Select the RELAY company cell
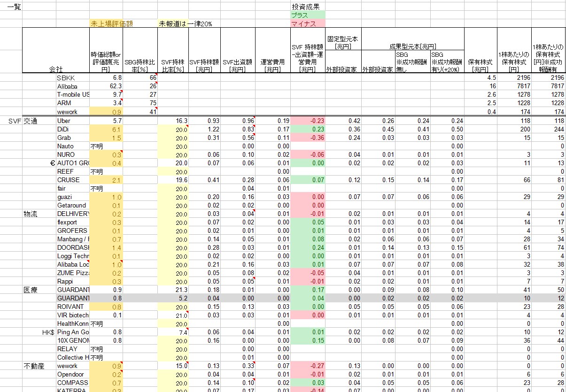 (x=73, y=349)
